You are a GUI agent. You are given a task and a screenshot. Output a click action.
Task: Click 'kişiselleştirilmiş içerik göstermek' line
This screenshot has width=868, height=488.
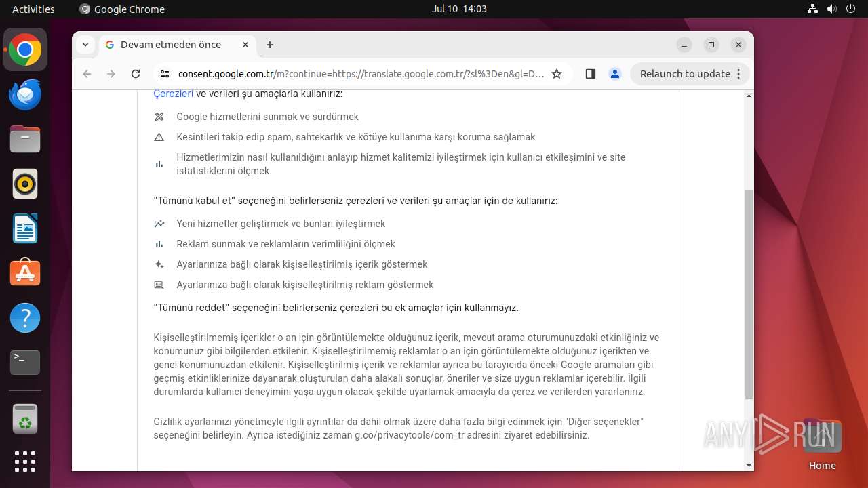click(302, 264)
